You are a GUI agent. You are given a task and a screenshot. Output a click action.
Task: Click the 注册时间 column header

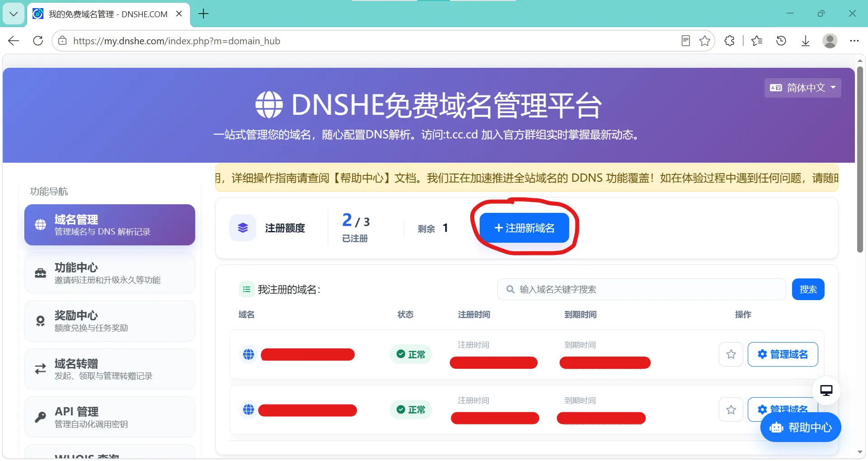tap(474, 315)
